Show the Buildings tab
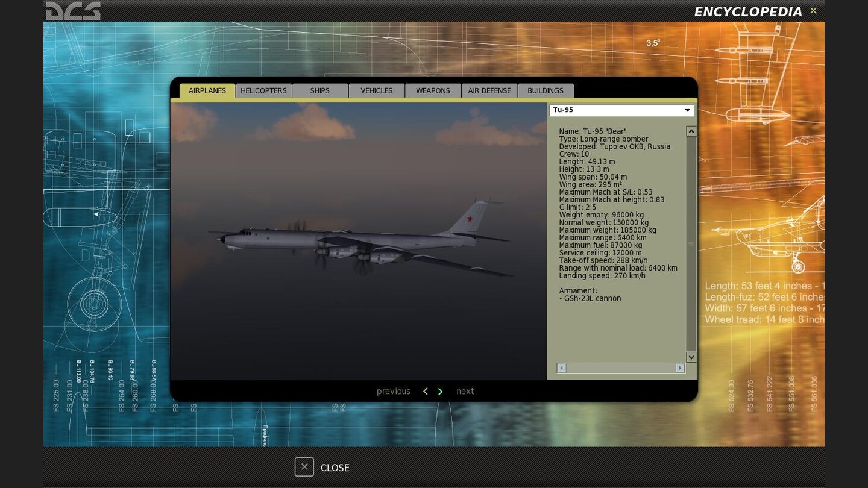This screenshot has height=488, width=868. click(x=546, y=90)
